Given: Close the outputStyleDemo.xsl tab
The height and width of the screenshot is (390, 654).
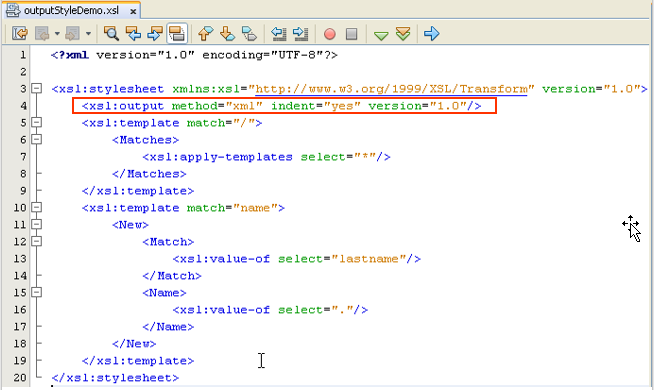Looking at the screenshot, I should coord(133,11).
